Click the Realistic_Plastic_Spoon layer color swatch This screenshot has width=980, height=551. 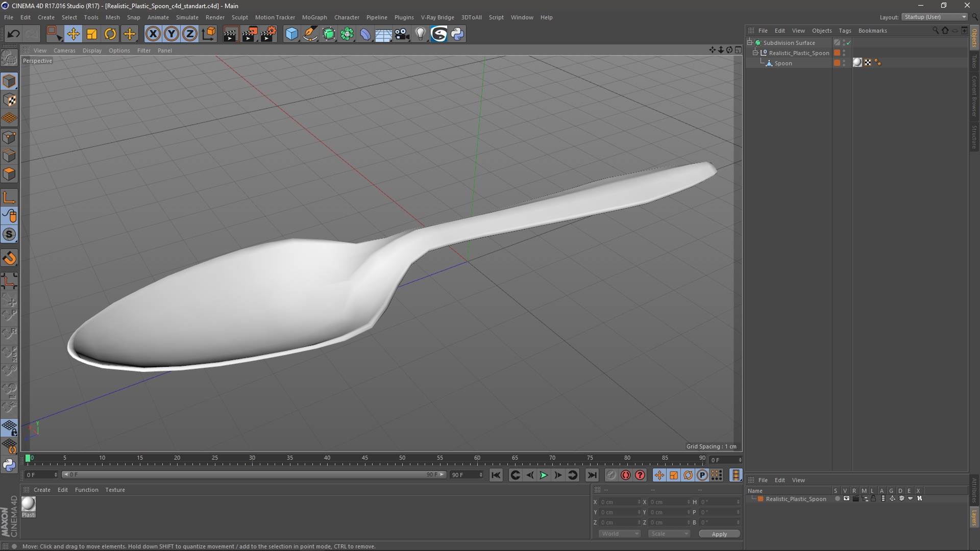point(761,499)
